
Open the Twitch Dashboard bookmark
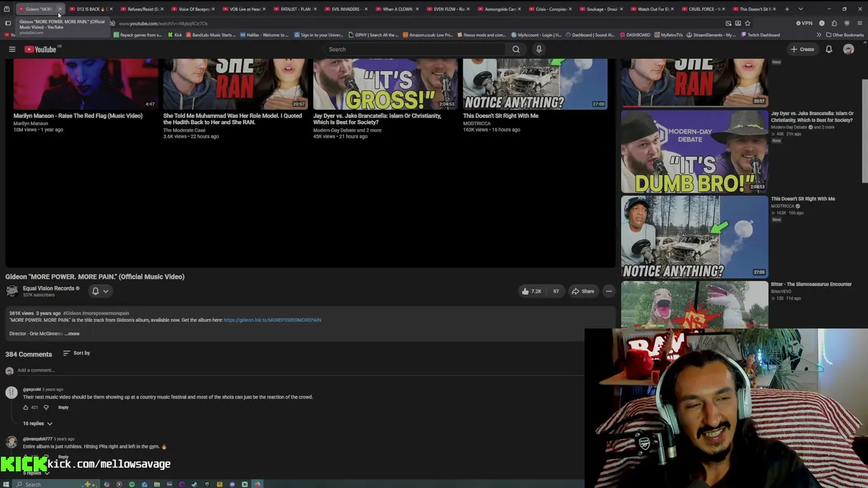[x=760, y=35]
